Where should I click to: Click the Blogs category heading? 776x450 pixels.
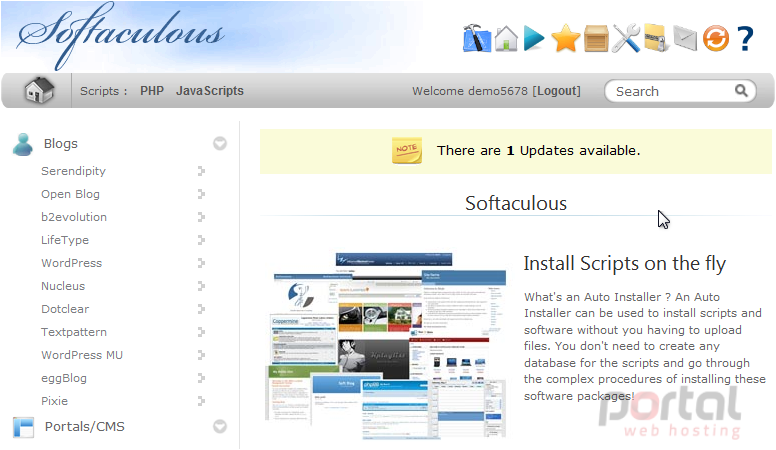[60, 144]
